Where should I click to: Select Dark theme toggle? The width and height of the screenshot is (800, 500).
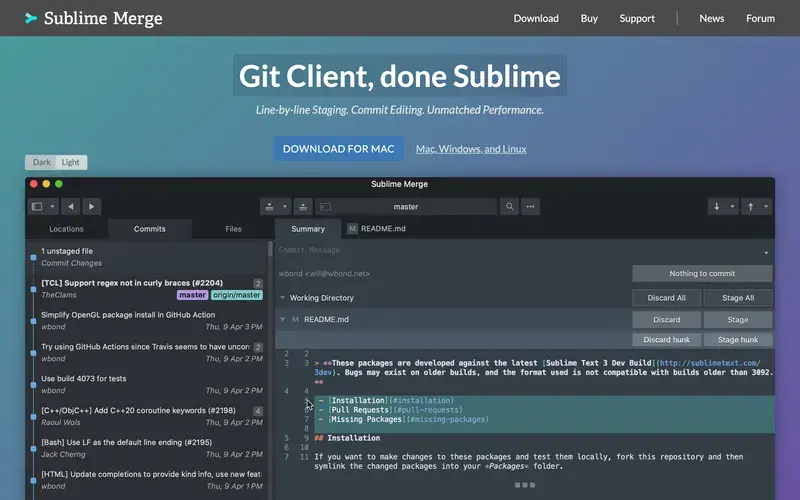click(x=41, y=162)
